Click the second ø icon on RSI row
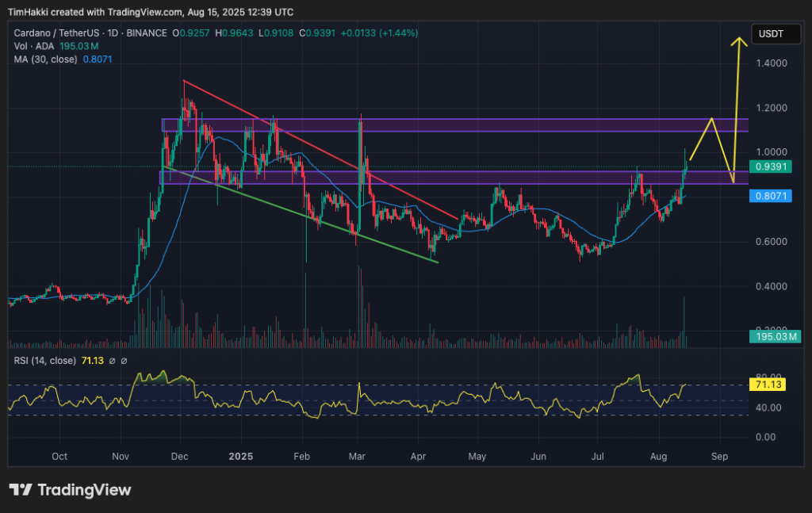Image resolution: width=812 pixels, height=513 pixels. [x=124, y=361]
